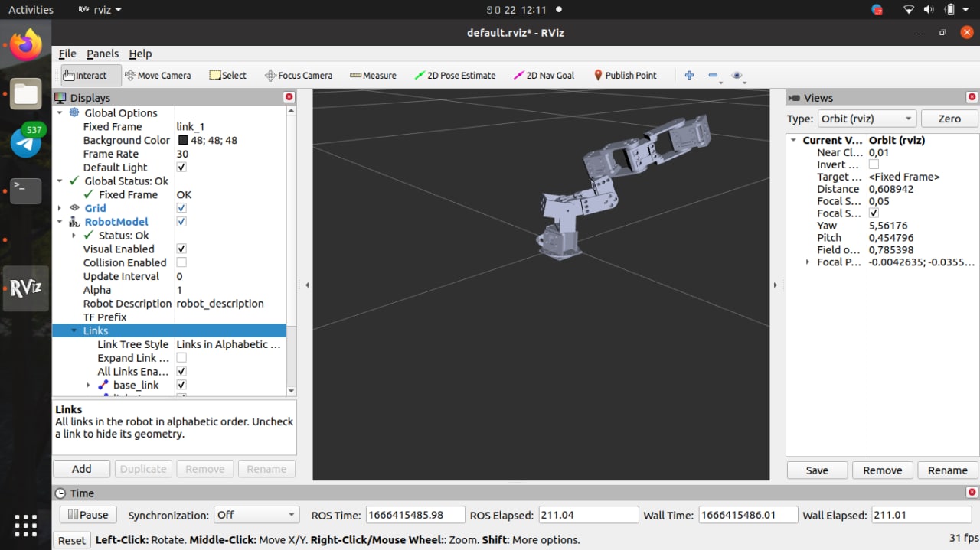The height and width of the screenshot is (550, 980).
Task: Click the Background Color swatch
Action: click(x=183, y=141)
